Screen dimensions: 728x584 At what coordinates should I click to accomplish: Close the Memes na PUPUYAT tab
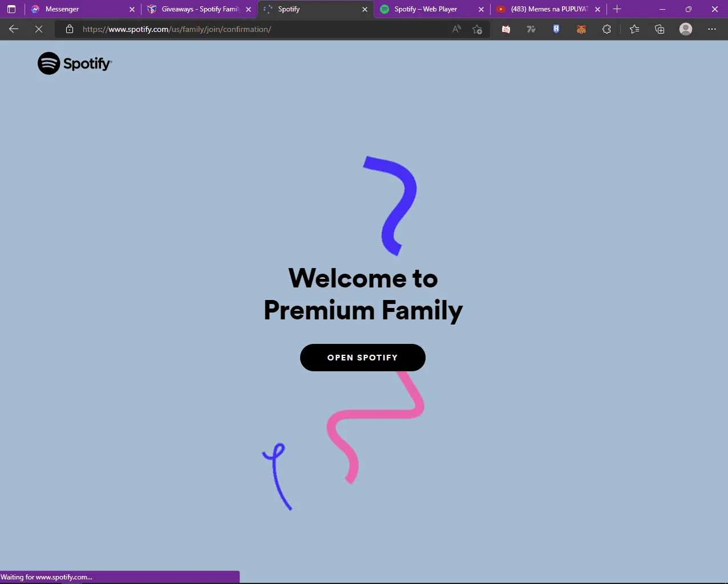(597, 9)
